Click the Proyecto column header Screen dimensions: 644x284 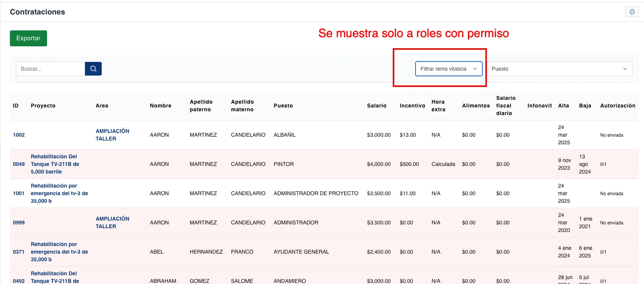point(43,106)
